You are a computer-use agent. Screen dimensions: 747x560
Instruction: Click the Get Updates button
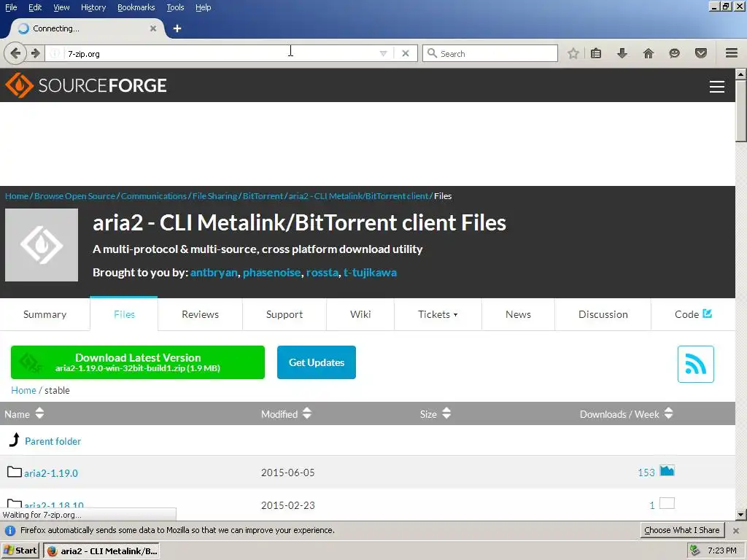317,362
